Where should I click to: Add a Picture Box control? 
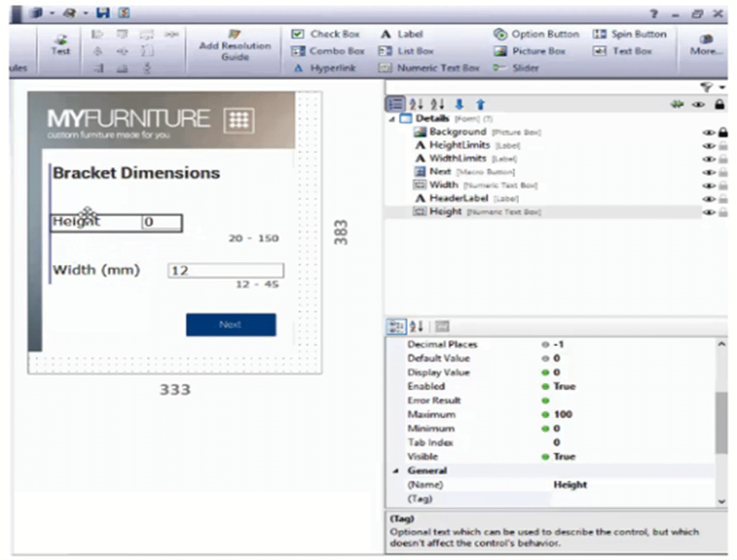coord(530,51)
